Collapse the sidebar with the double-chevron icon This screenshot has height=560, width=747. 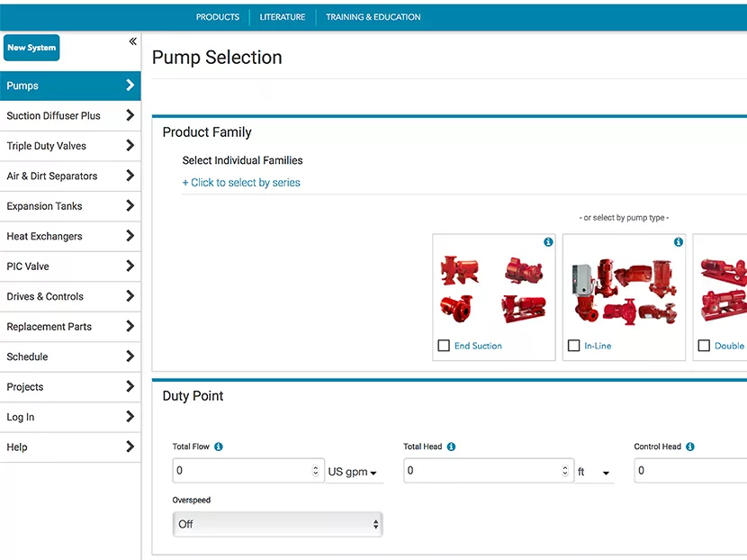[x=132, y=41]
